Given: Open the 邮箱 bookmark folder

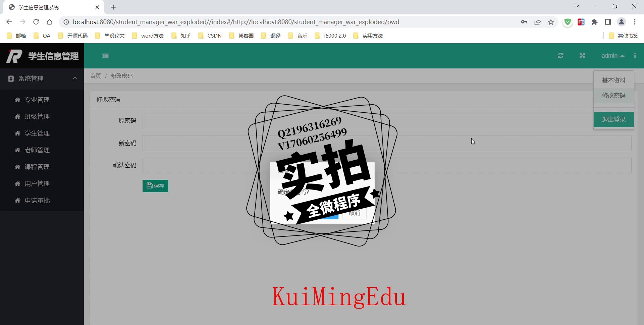Looking at the screenshot, I should point(16,36).
